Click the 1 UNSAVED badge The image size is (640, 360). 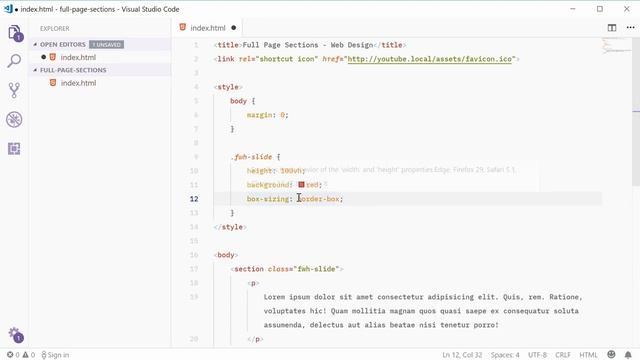pyautogui.click(x=107, y=44)
